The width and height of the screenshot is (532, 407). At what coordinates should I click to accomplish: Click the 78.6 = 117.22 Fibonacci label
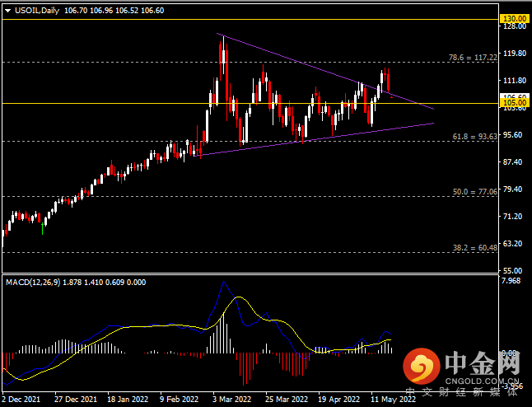(x=472, y=58)
